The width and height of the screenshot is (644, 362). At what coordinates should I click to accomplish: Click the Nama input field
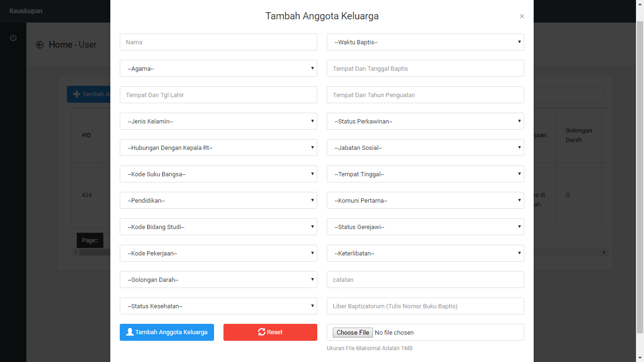[x=218, y=42]
